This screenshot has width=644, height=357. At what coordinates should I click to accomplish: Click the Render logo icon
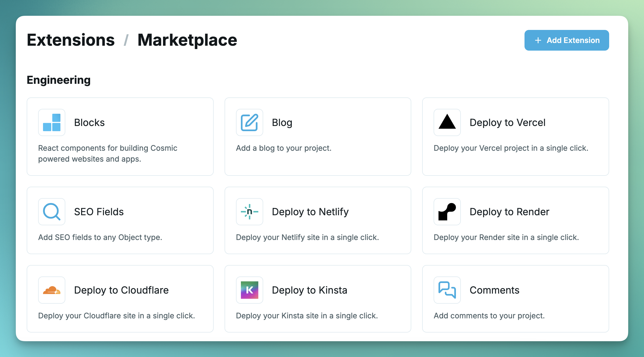point(447,212)
